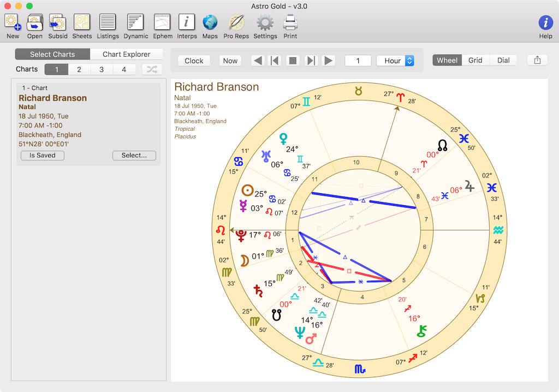Show the Listings report icon
The width and height of the screenshot is (559, 392).
tap(108, 22)
